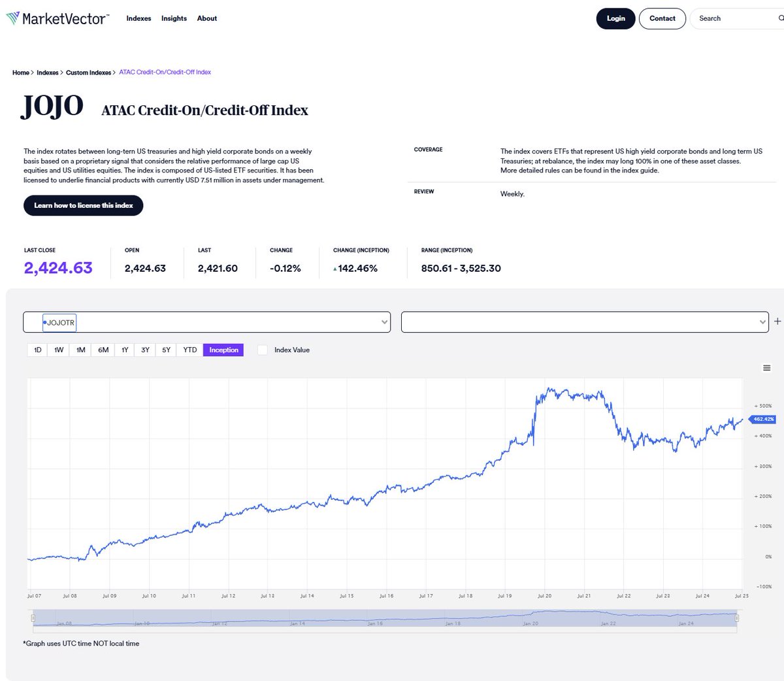784x681 pixels.
Task: Open the Indexes menu
Action: click(x=139, y=18)
